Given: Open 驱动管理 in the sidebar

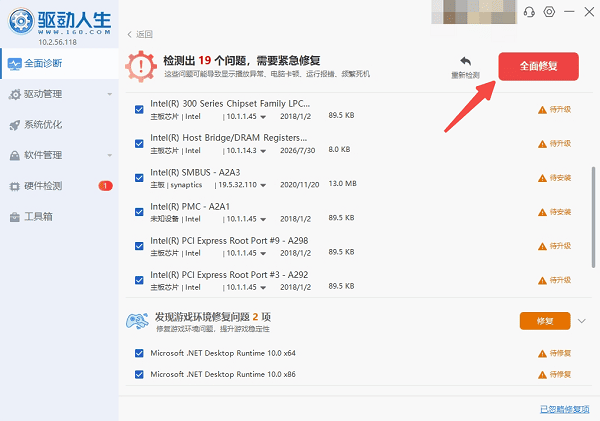Looking at the screenshot, I should tap(59, 94).
